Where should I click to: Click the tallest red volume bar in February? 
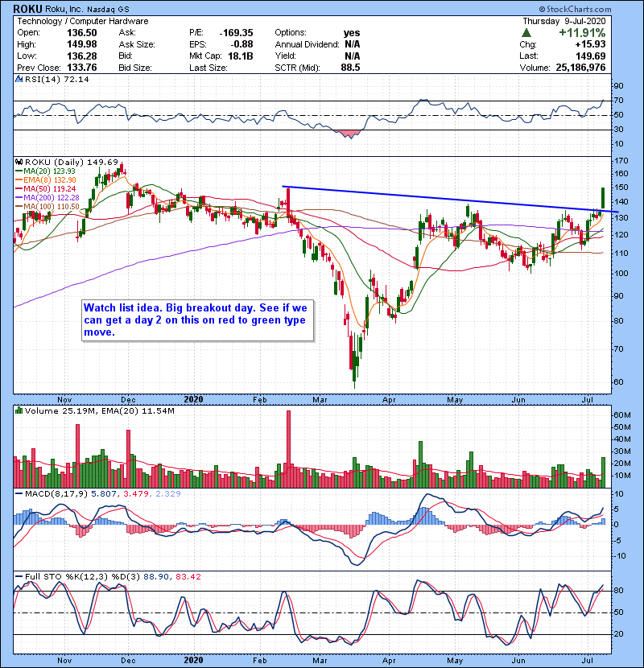(x=288, y=449)
